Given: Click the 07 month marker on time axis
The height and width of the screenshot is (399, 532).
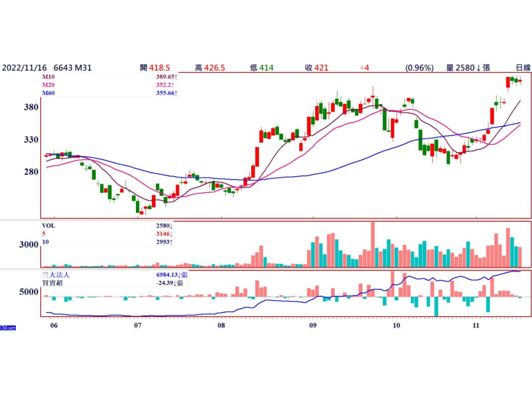Looking at the screenshot, I should pos(138,325).
